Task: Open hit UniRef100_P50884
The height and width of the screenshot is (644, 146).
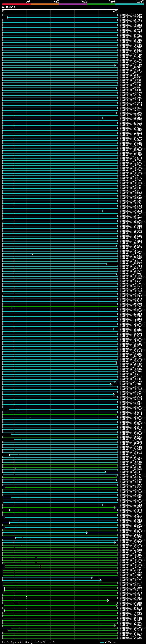Action: coord(131,17)
